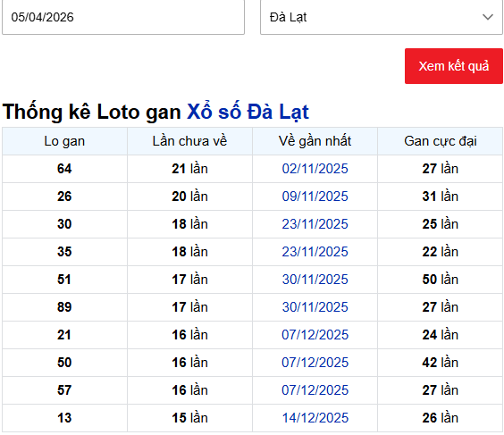Select the Lo gan column header
The height and width of the screenshot is (435, 504).
tap(64, 141)
